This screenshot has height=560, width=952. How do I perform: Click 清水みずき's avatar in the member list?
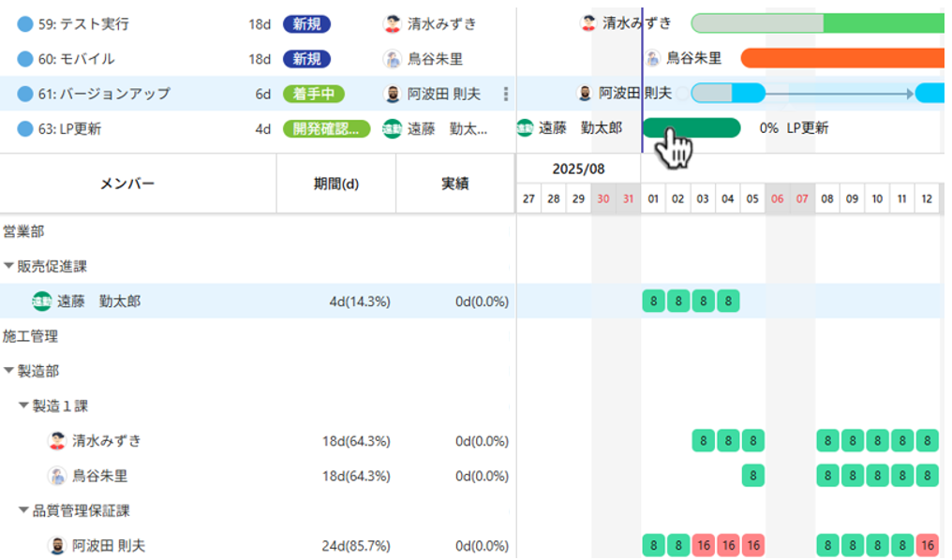click(x=57, y=441)
